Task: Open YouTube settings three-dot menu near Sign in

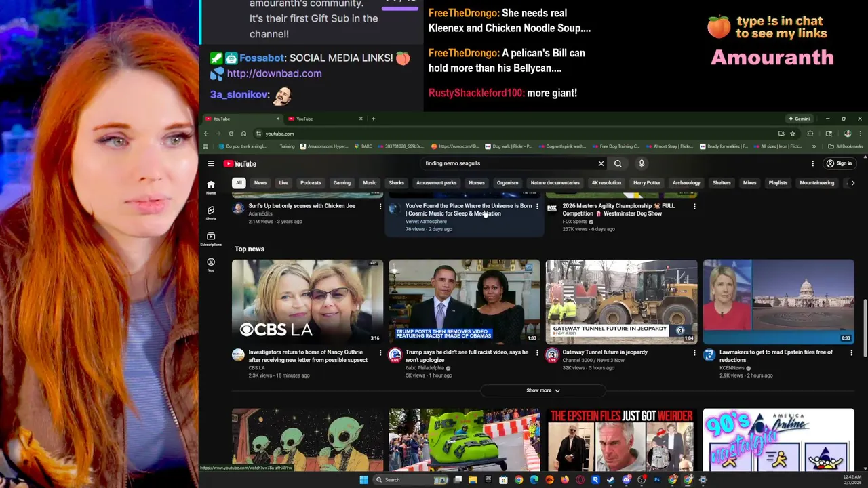Action: (x=812, y=163)
